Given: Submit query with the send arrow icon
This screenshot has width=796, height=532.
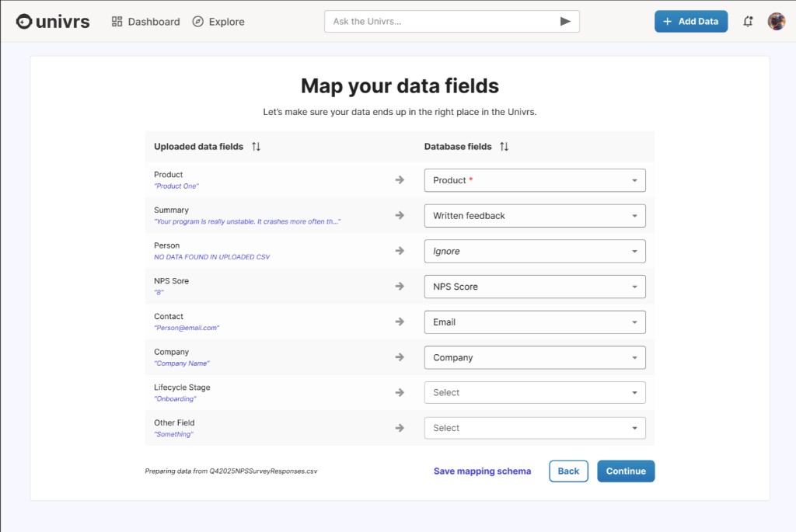Looking at the screenshot, I should (565, 21).
